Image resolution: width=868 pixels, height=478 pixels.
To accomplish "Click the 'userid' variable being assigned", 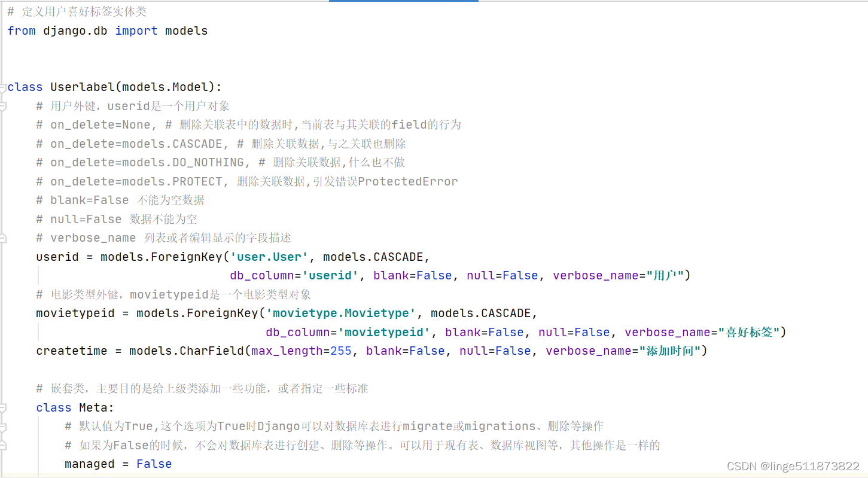I will tap(57, 257).
